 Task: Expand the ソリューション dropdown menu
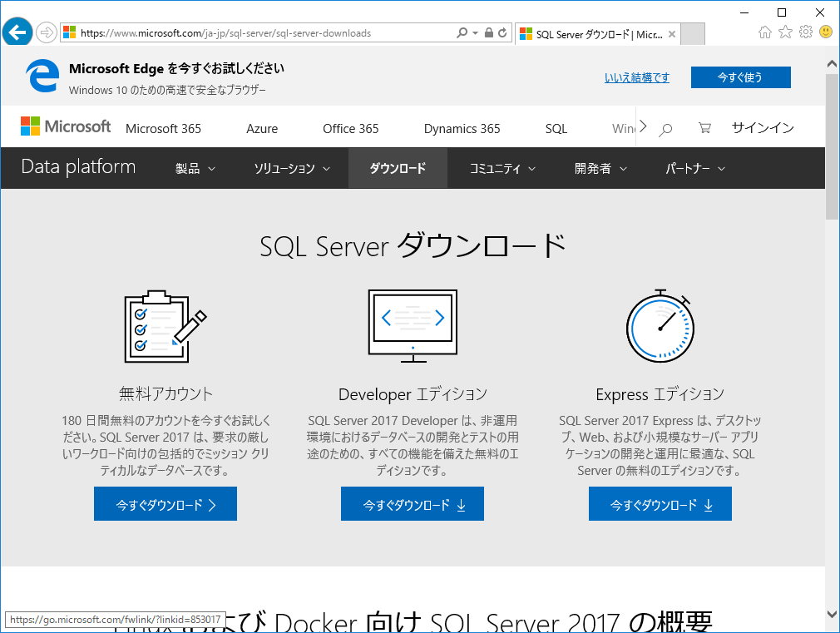tap(292, 168)
